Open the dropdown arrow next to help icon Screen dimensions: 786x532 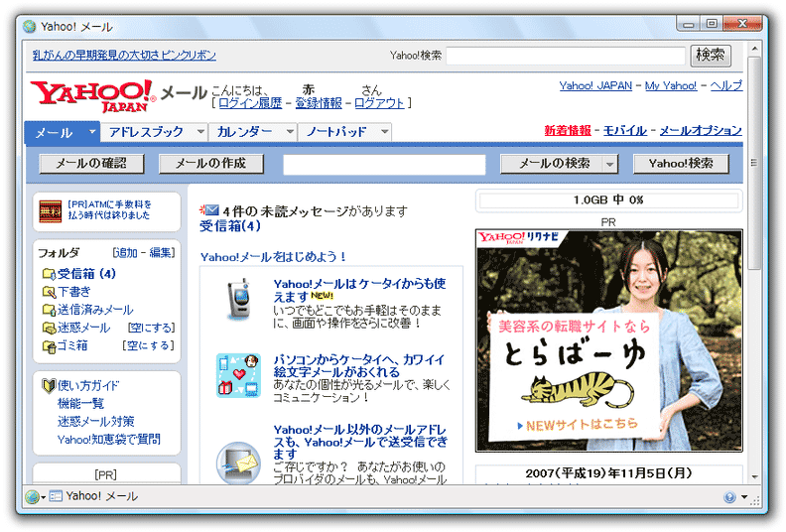click(744, 497)
